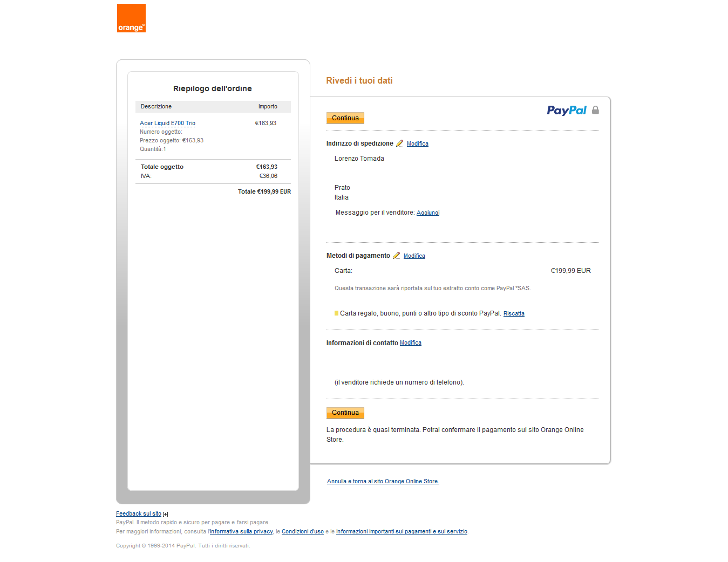Click yellow square icon before Carta regalo
The image size is (728, 562).
pos(336,313)
